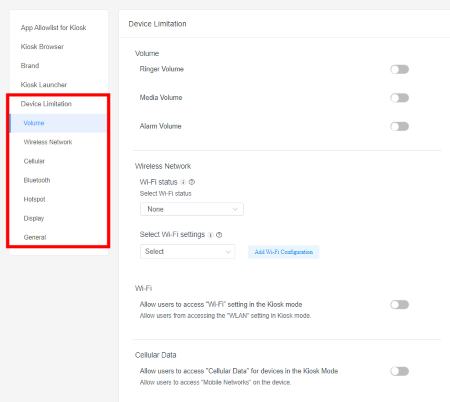
Task: Click Add Wi-Fi Configuration button
Action: pos(284,252)
